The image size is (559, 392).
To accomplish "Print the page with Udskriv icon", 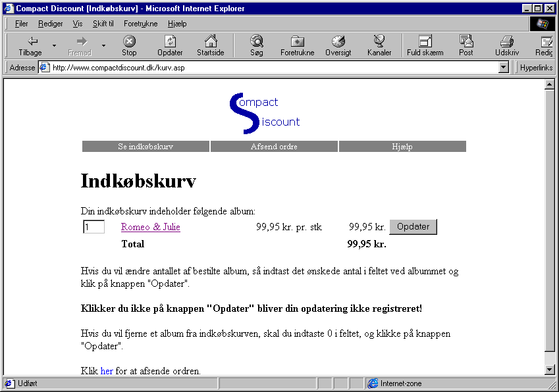I will [x=507, y=45].
